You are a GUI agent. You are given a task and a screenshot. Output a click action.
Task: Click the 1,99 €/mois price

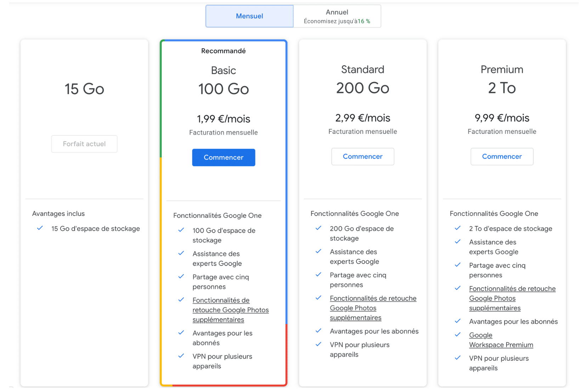click(224, 119)
